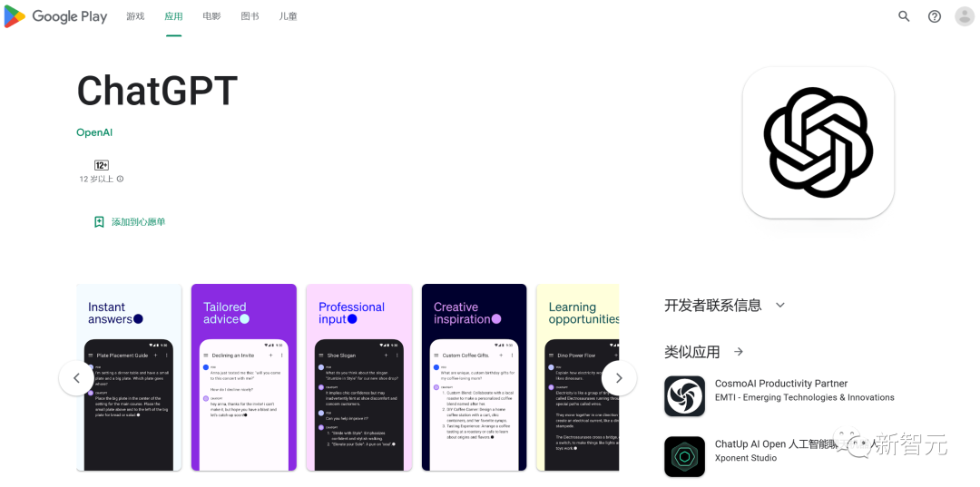
Task: Open the Instant answers screenshot
Action: pos(130,377)
